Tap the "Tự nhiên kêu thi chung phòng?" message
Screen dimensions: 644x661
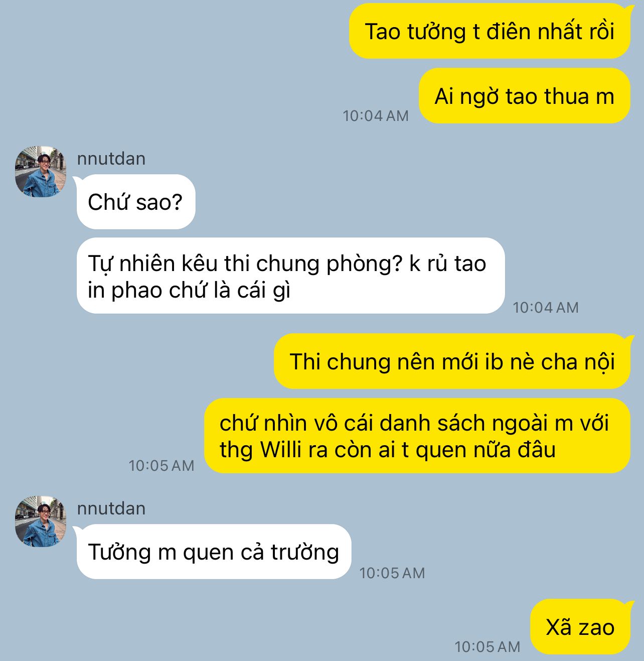click(290, 276)
